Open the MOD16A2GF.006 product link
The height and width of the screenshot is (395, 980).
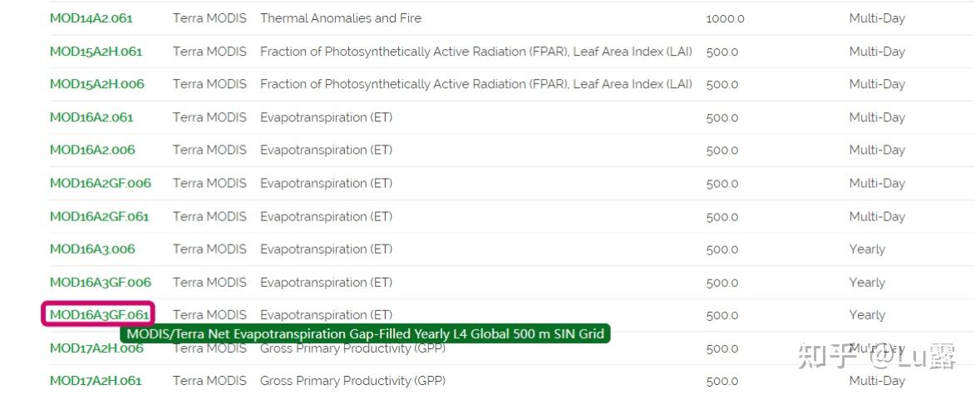click(x=100, y=183)
